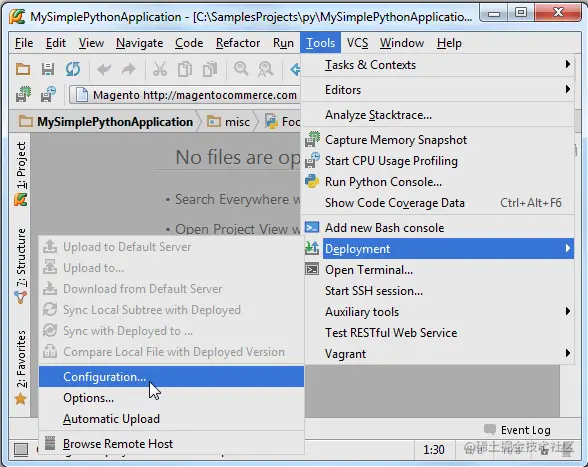Click the Open folder toolbar icon

point(23,69)
